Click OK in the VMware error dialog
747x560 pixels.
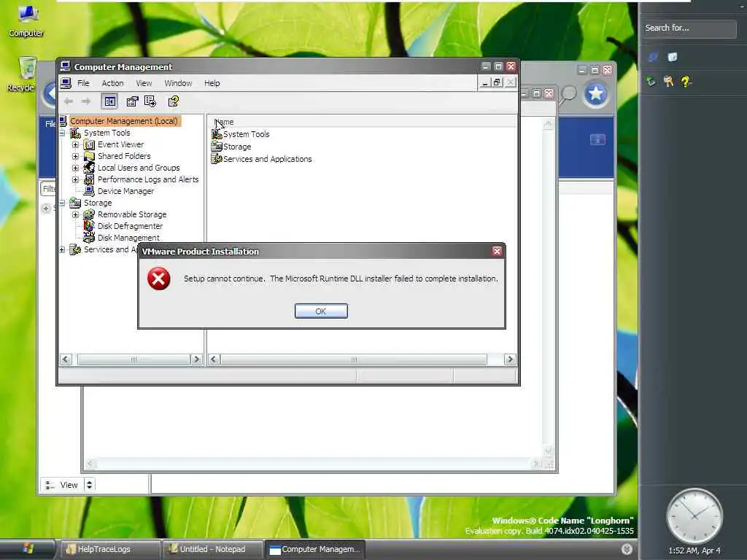321,311
